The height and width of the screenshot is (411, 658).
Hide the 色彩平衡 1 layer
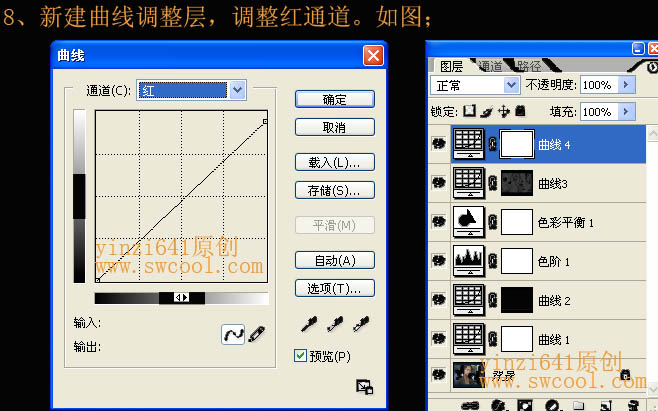(437, 221)
